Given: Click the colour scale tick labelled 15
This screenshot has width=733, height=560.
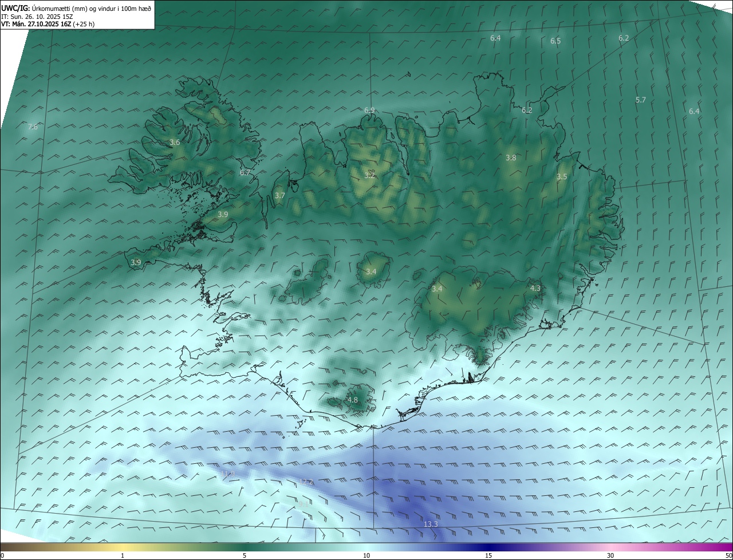Looking at the screenshot, I should [x=488, y=555].
